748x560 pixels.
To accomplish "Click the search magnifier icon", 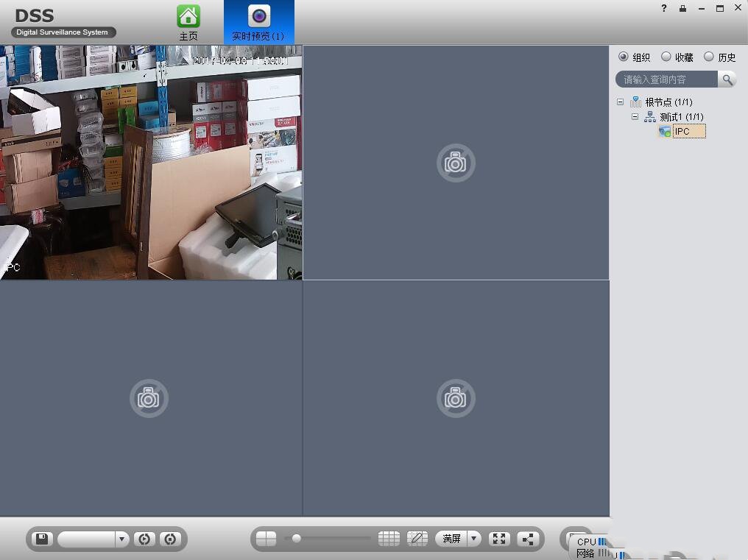I will tap(727, 79).
